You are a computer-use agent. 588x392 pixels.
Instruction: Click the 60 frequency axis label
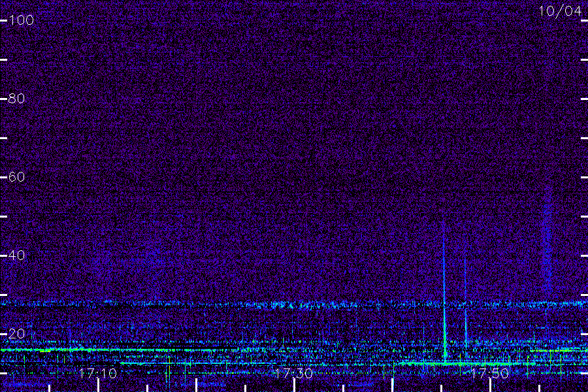click(x=16, y=176)
